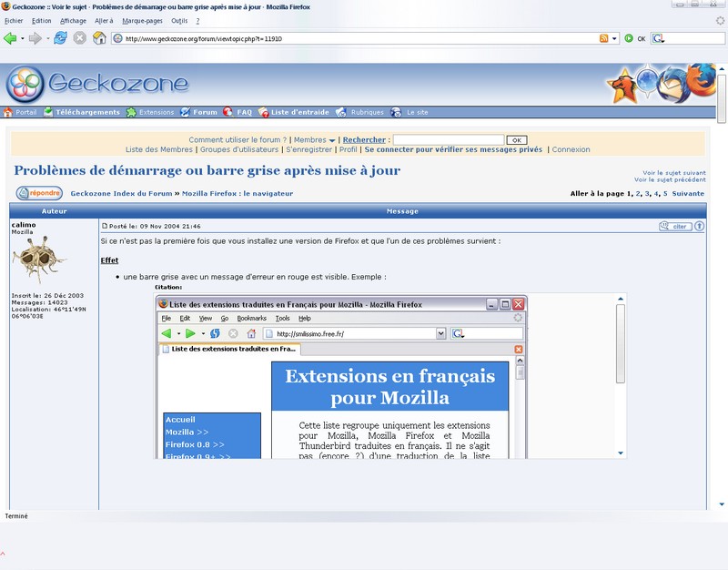Image resolution: width=728 pixels, height=570 pixels.
Task: Open the Fichier menu
Action: click(14, 21)
